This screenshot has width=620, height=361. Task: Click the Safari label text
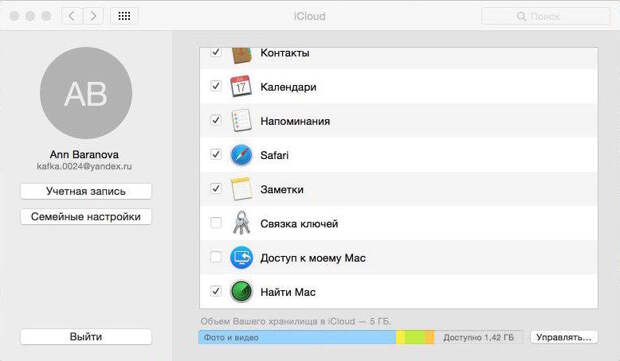274,155
